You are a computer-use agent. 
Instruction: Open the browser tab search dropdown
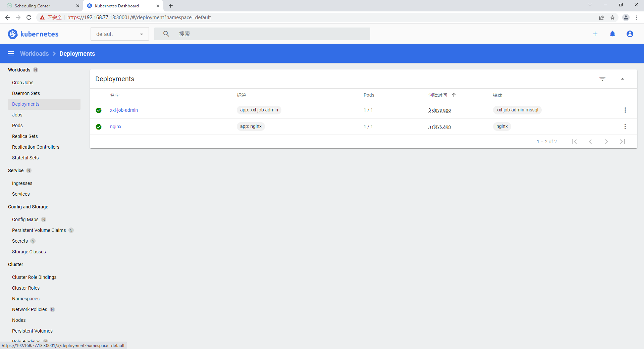click(590, 5)
